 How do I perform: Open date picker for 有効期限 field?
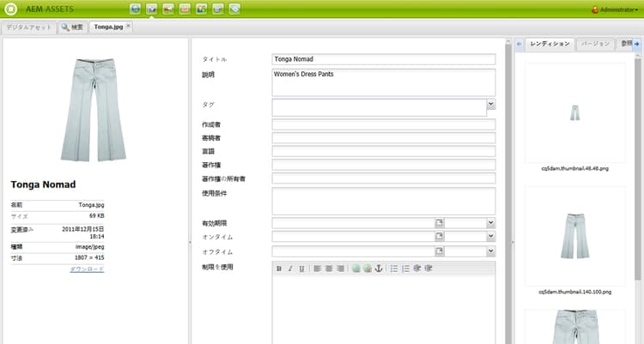click(x=439, y=223)
